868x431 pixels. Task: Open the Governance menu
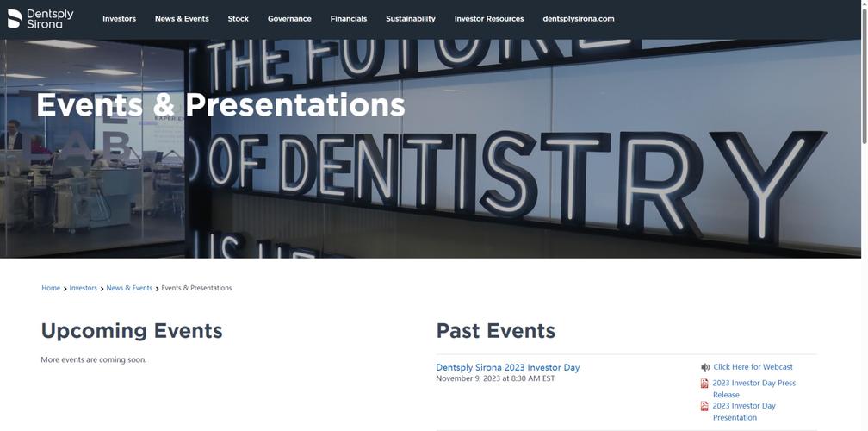click(x=289, y=19)
